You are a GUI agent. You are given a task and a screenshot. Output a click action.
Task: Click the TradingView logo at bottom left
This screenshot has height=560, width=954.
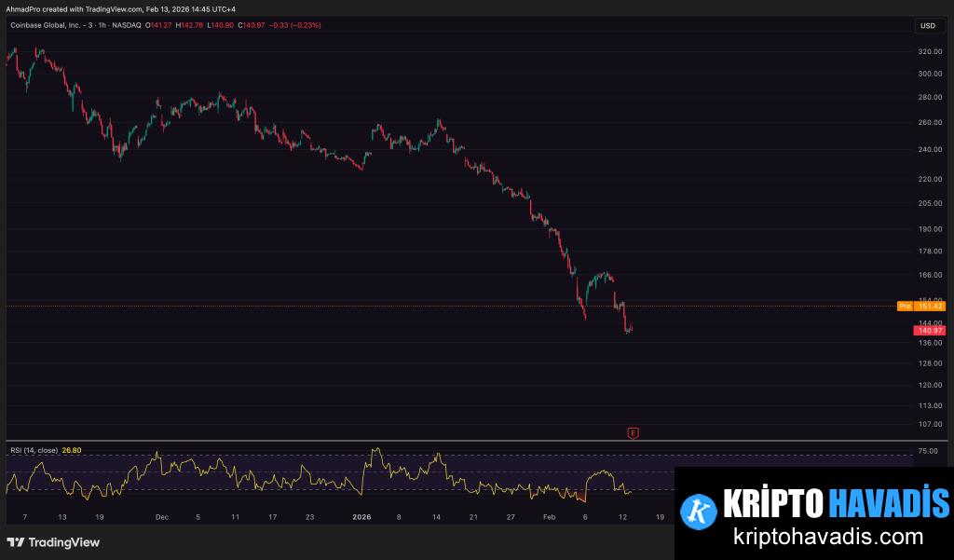[x=53, y=542]
